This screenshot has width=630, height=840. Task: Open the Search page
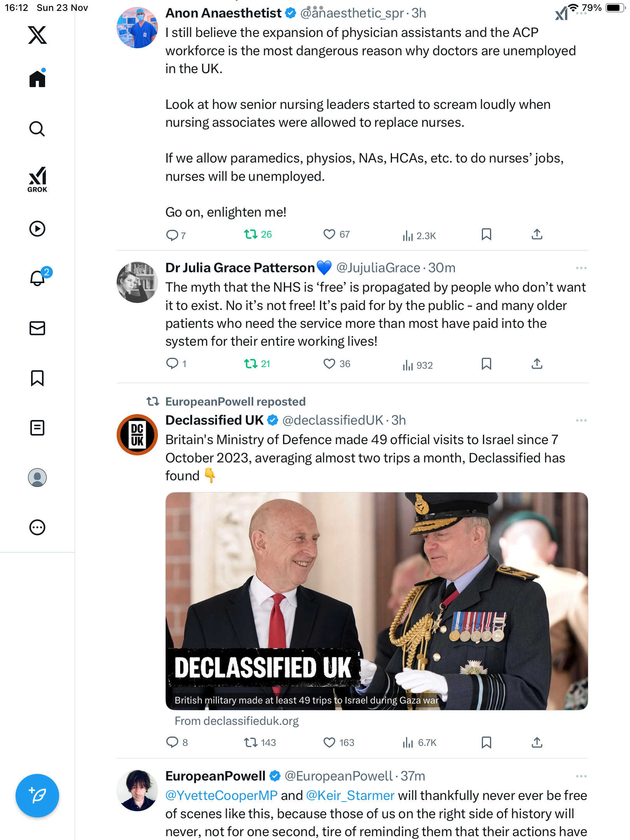[37, 129]
